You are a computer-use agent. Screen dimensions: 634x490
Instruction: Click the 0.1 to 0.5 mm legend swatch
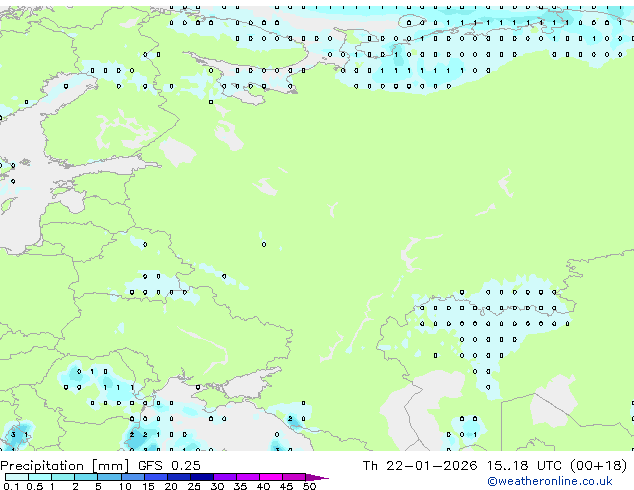(17, 477)
